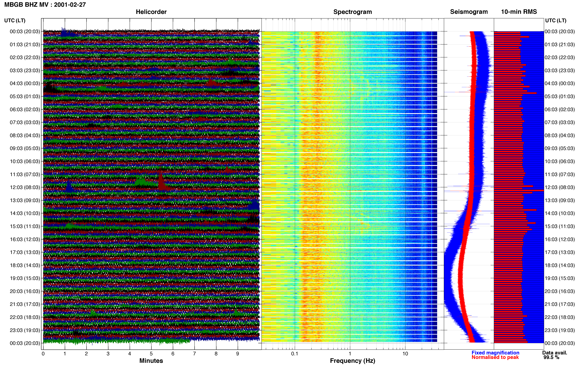Click the Data avail. label
Viewport: 588px width, 368px height.
(x=555, y=353)
